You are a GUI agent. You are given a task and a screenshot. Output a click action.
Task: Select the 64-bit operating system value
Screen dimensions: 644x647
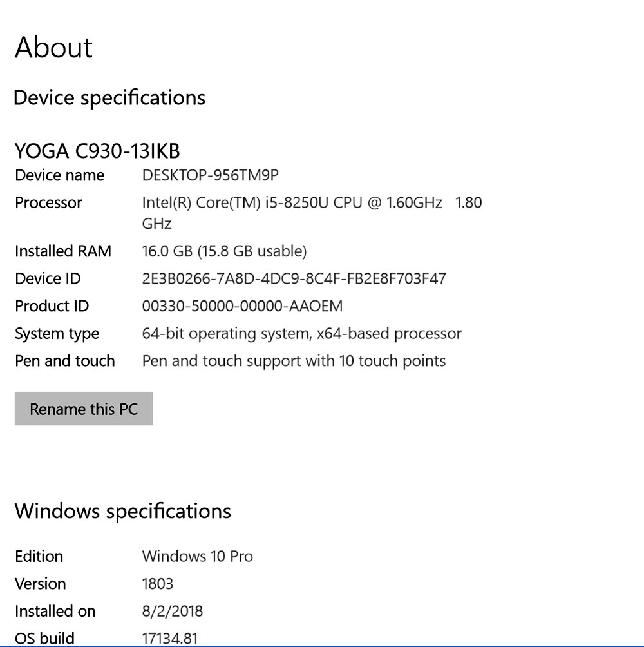[x=302, y=333]
